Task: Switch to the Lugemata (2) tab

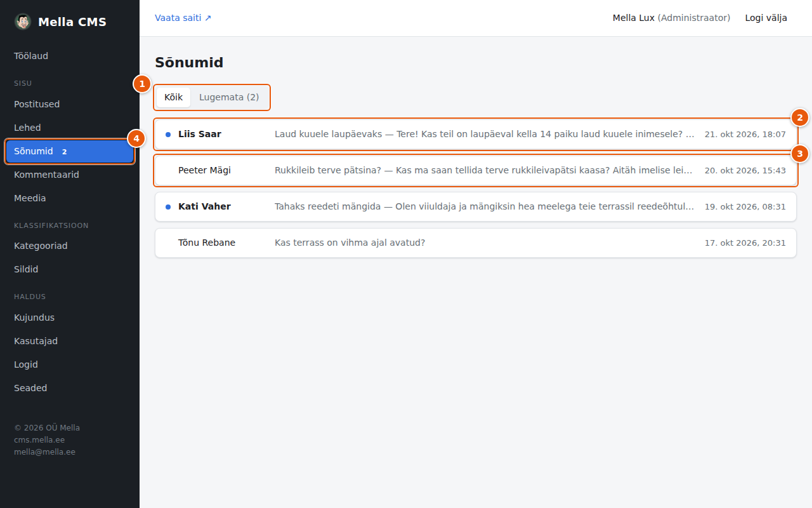Action: [229, 97]
